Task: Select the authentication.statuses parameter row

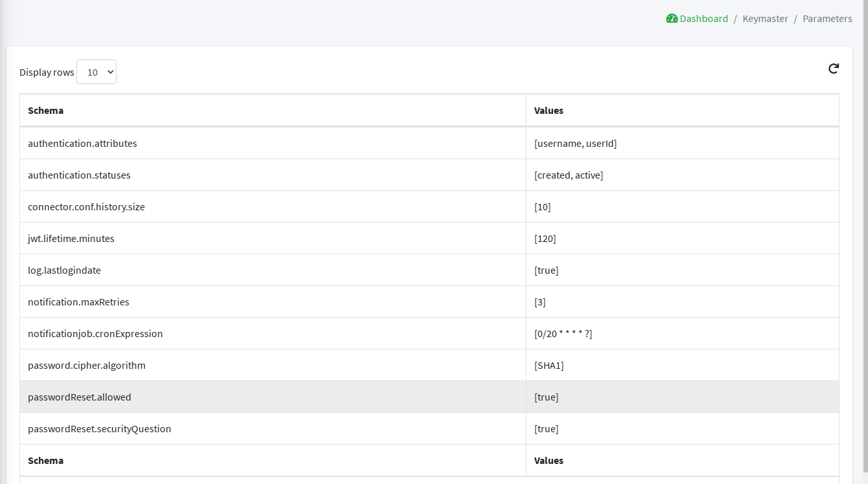Action: pos(79,175)
